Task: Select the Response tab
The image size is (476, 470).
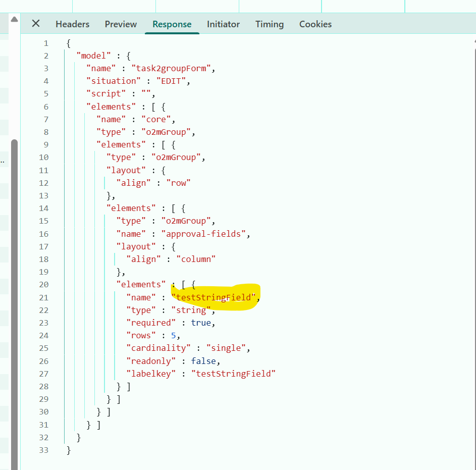Action: click(172, 24)
